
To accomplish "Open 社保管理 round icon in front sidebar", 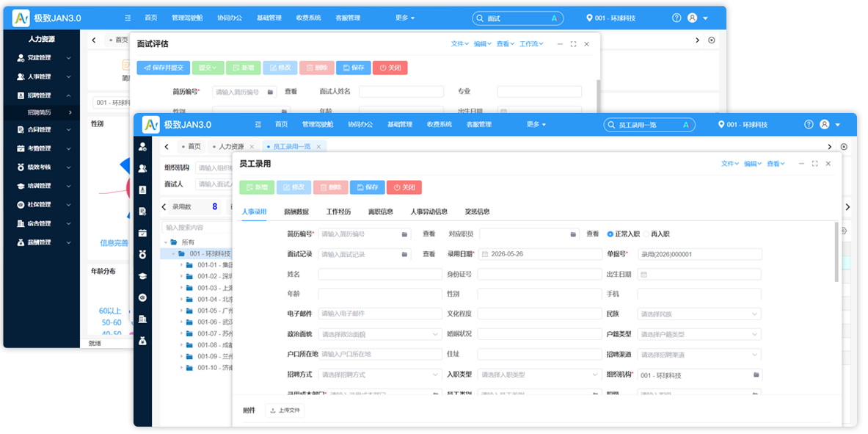I will point(143,297).
